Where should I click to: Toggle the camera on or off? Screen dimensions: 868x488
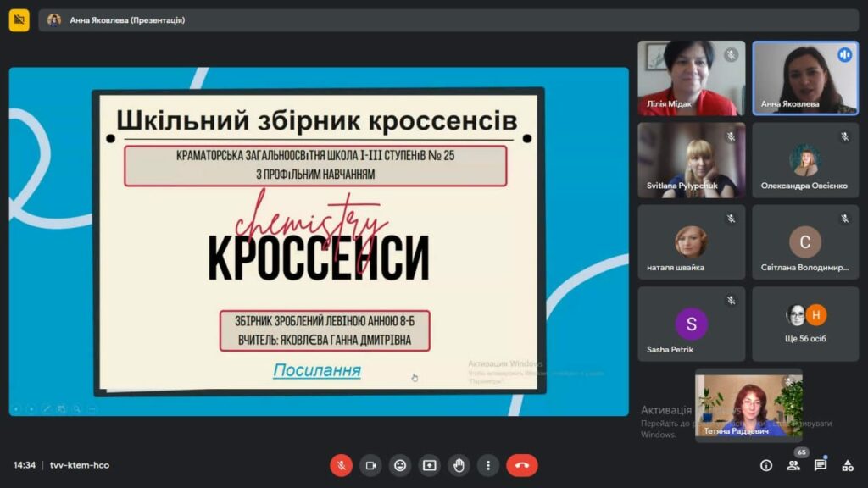coord(370,465)
